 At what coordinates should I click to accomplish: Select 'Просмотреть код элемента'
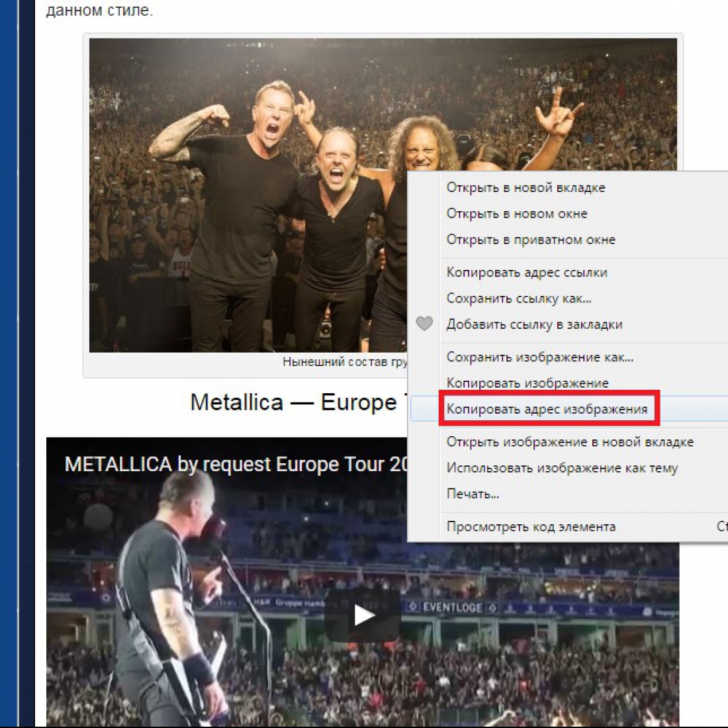coord(531,527)
